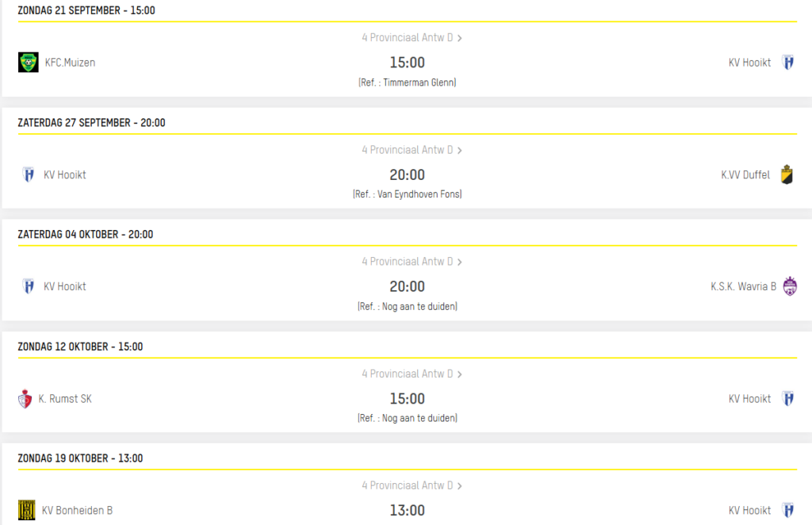This screenshot has height=525, width=812.
Task: Open 4 Provinciaal Antw D chevron, 04 Oktober
Action: (x=459, y=262)
